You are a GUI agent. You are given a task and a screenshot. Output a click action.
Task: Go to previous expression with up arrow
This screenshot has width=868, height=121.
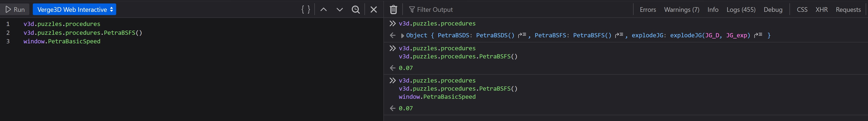323,10
